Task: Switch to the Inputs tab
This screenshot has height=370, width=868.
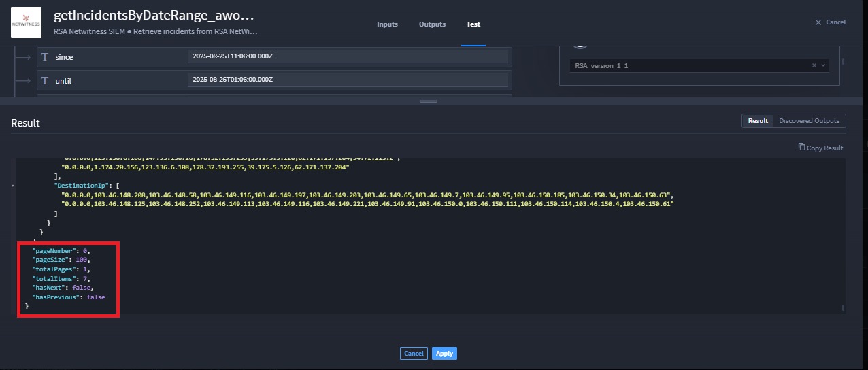Action: point(387,24)
